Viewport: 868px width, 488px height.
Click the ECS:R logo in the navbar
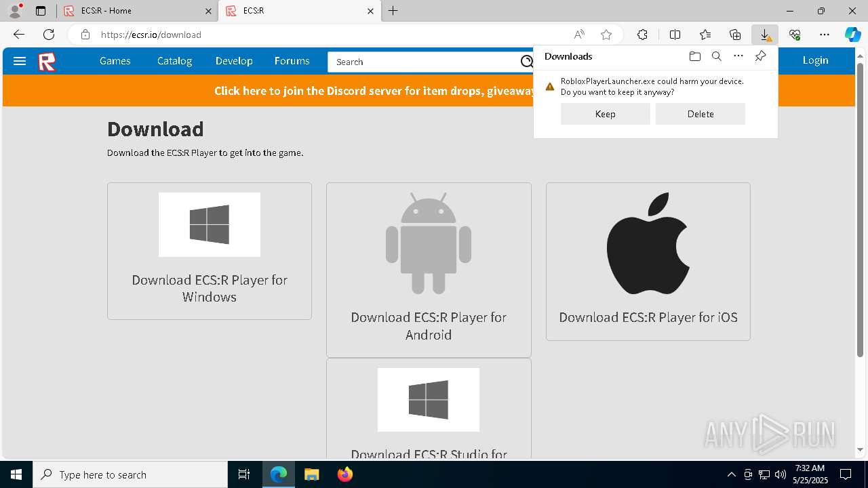(47, 62)
